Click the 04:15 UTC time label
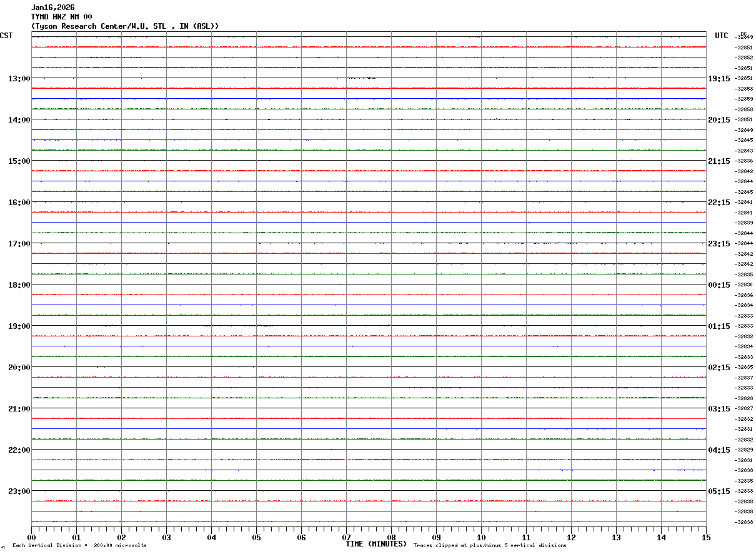The image size is (756, 554). point(719,450)
